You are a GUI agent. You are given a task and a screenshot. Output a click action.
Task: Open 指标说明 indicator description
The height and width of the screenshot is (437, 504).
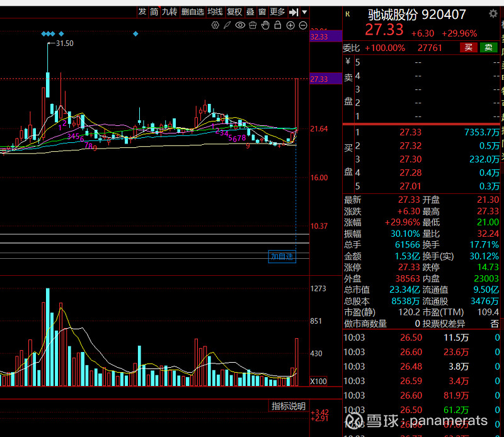(289, 406)
